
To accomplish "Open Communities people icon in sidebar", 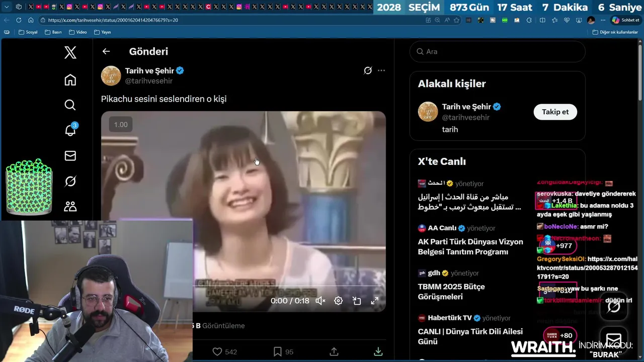I will coord(70,206).
